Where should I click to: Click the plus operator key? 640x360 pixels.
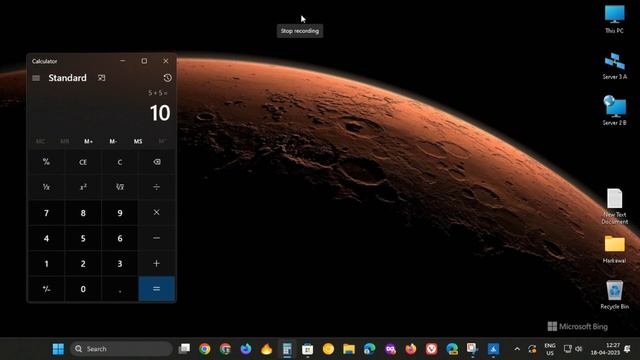[x=157, y=263]
